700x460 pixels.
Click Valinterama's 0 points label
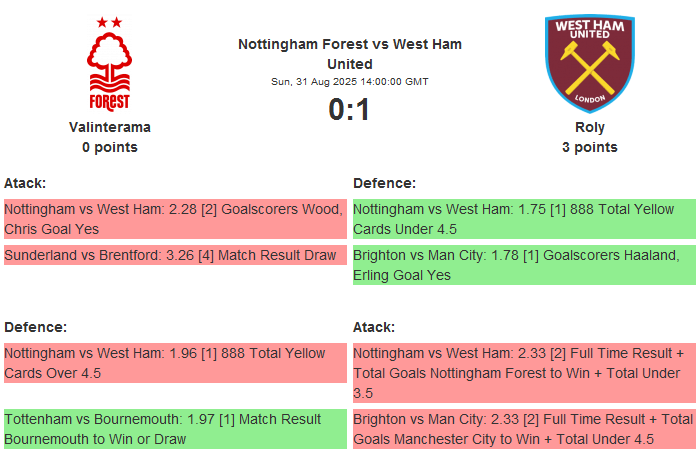tap(110, 147)
